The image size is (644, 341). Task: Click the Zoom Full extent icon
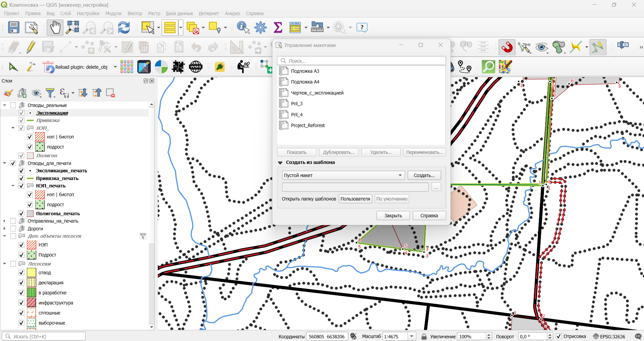[x=73, y=27]
